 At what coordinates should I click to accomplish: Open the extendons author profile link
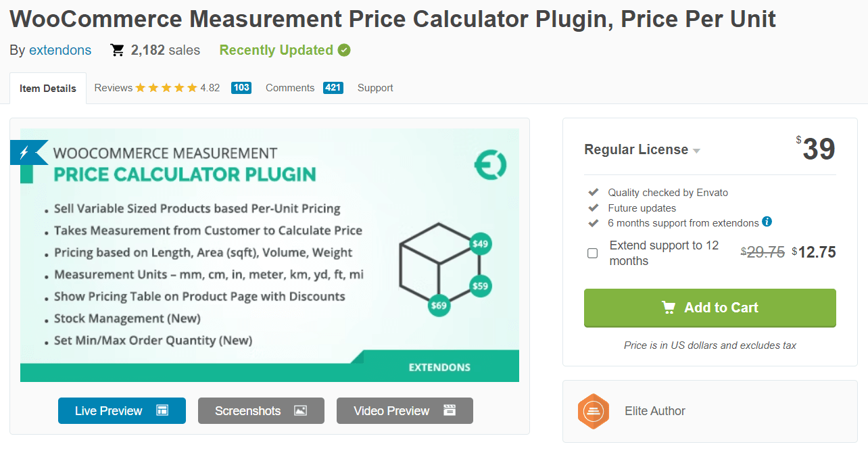click(60, 50)
